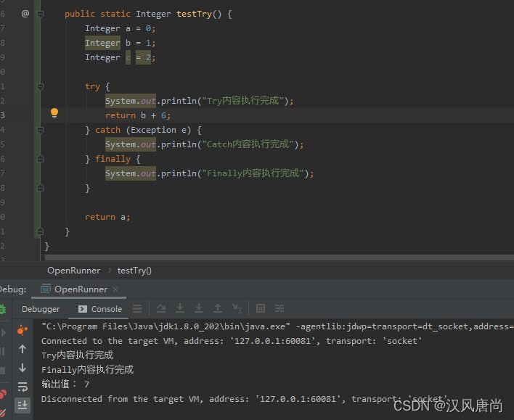Collapse the finally block fold marker

[41, 159]
